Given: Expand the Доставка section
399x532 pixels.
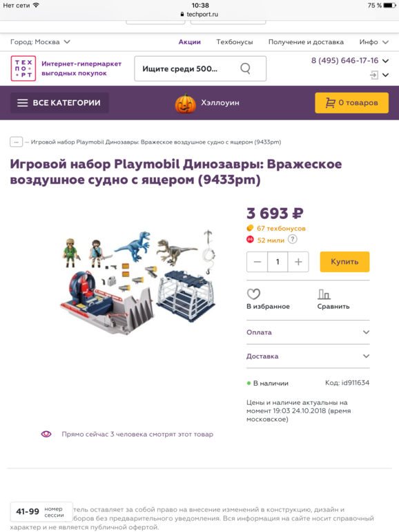Looking at the screenshot, I should 308,357.
